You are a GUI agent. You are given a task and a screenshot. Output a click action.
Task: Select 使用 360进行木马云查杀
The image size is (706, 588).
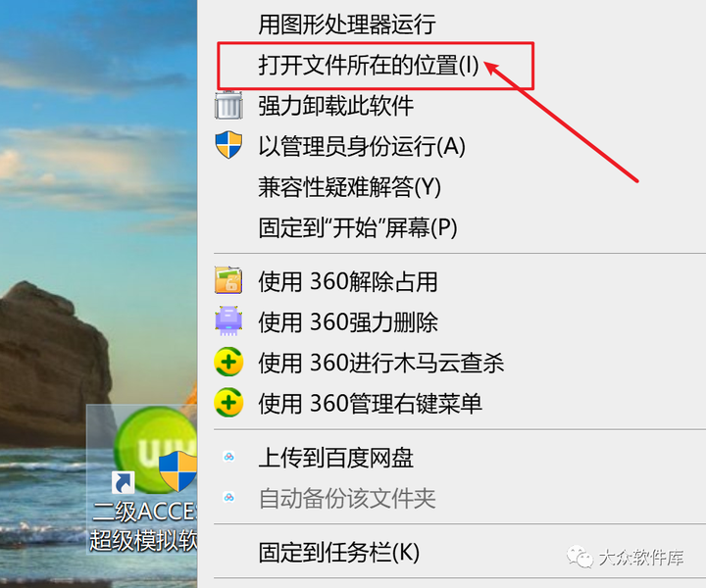point(452,363)
